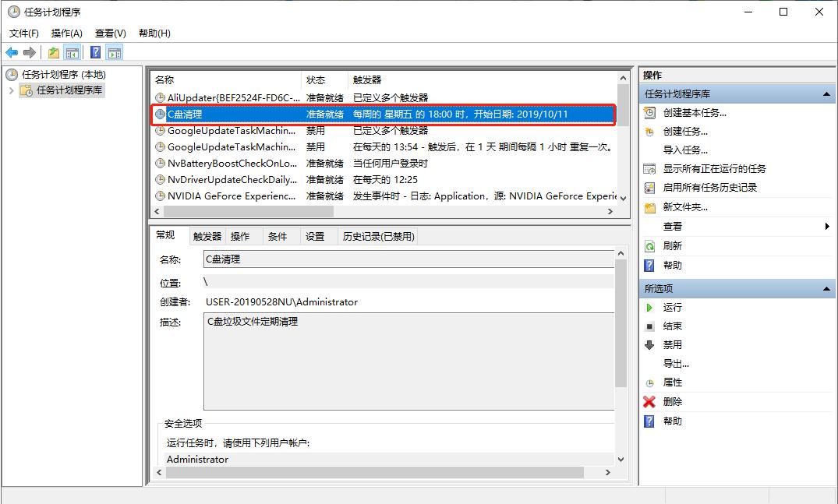
Task: Click the toolbar 帮助 question mark icon
Action: 94,52
